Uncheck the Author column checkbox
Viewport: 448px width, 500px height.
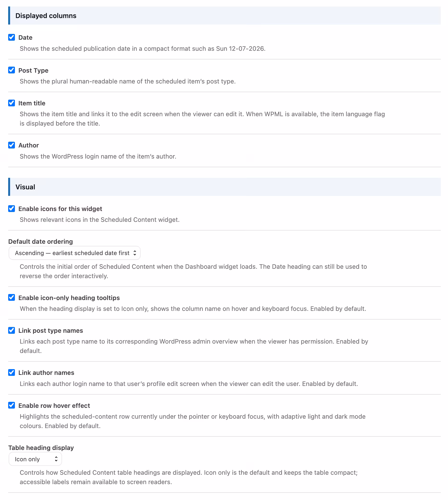pos(12,145)
